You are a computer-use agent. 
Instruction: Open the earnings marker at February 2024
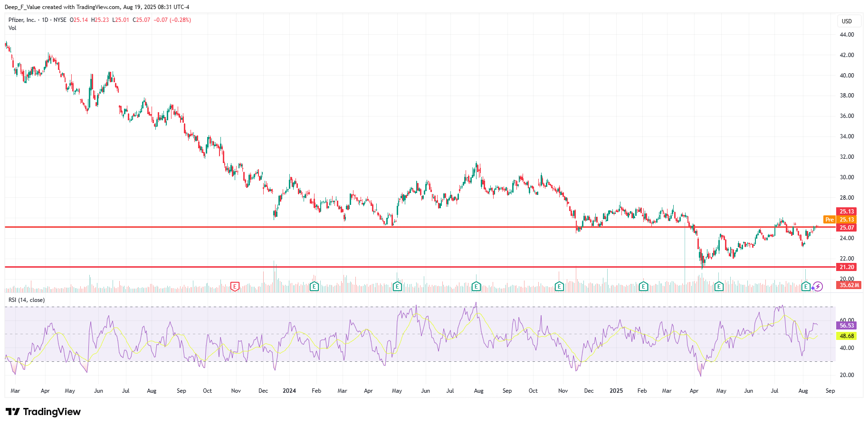point(314,286)
